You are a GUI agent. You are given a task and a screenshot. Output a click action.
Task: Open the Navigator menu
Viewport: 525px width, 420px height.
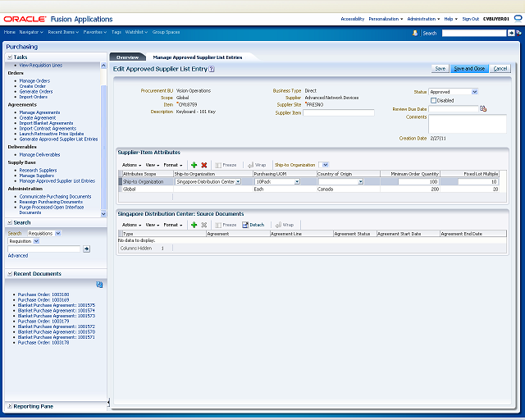31,32
